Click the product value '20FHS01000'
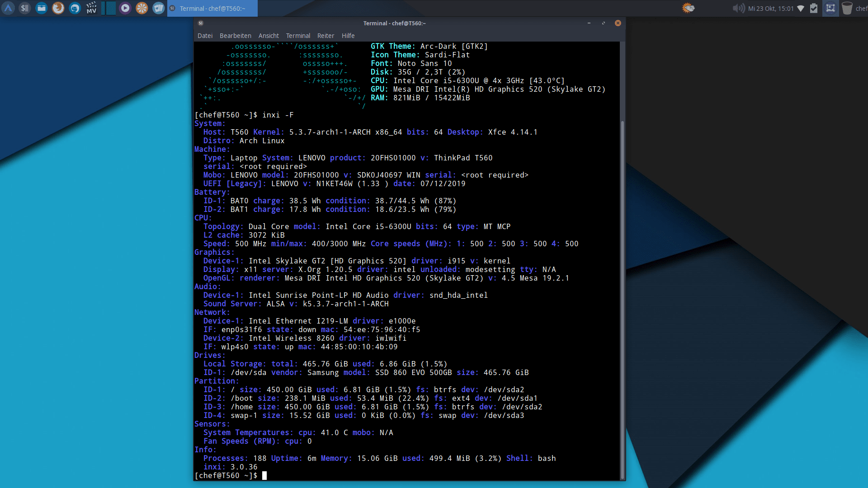 pos(393,158)
